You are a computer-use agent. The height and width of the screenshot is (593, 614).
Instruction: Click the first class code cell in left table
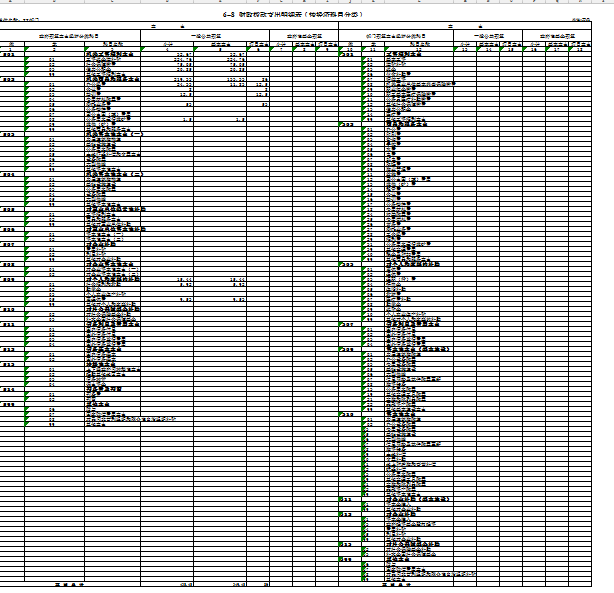(10, 55)
